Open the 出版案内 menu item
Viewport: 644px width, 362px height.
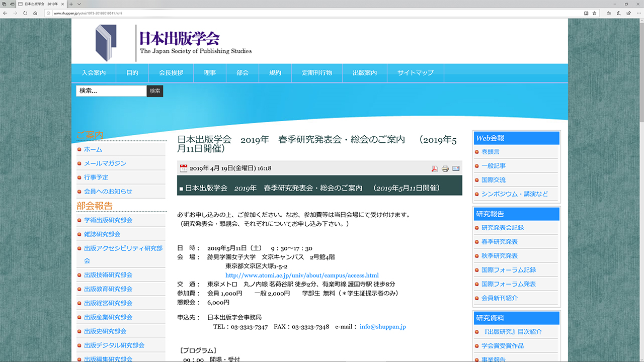tap(365, 73)
